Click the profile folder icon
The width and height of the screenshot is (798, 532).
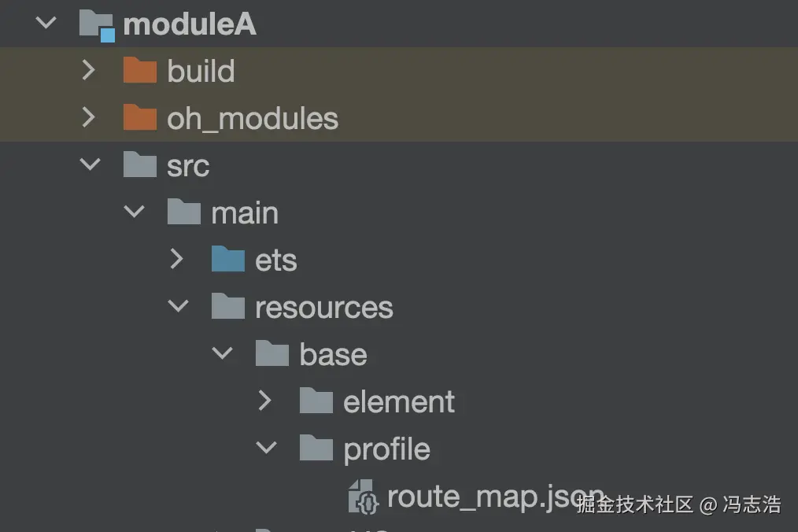tap(316, 449)
